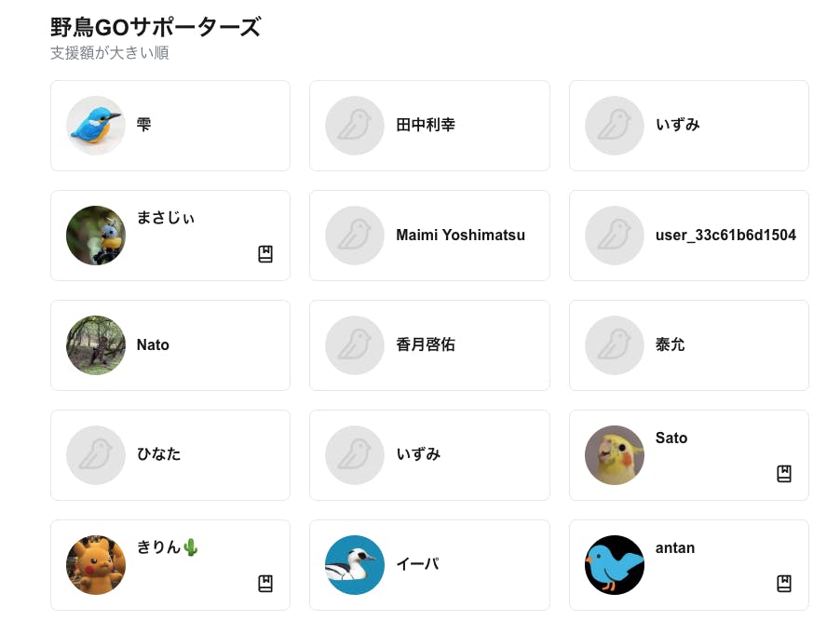Click Maimi Yoshimatsu's default bird avatar
Viewport: 840px width, 620px height.
(x=355, y=236)
